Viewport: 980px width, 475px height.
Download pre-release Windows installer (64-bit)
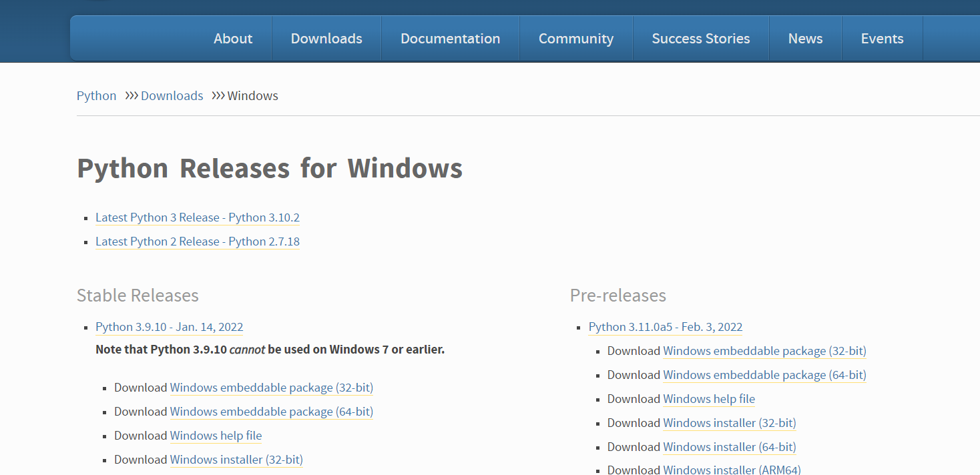(x=730, y=447)
